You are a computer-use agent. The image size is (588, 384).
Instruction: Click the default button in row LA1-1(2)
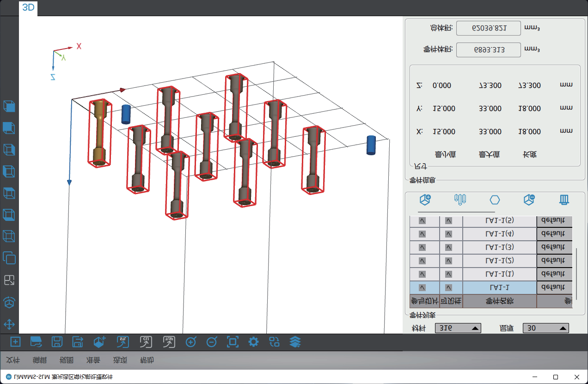(555, 261)
